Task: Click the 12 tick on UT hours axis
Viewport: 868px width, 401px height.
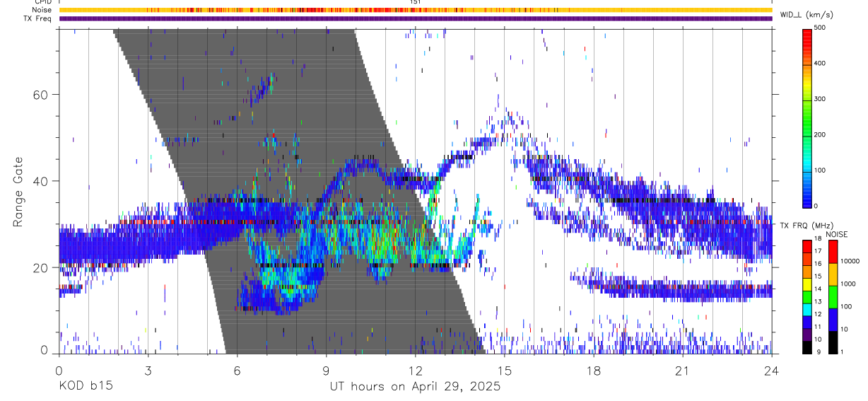Action: (416, 370)
